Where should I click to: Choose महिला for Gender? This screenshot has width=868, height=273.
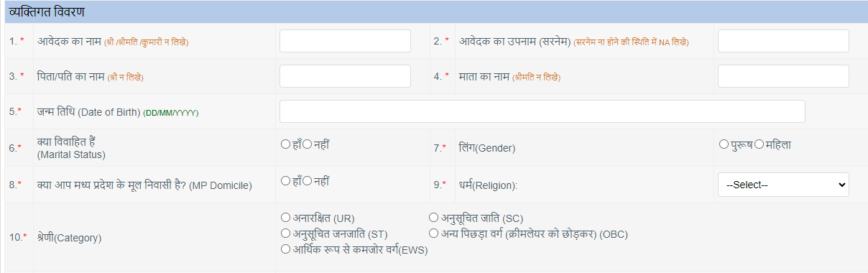pos(759,144)
